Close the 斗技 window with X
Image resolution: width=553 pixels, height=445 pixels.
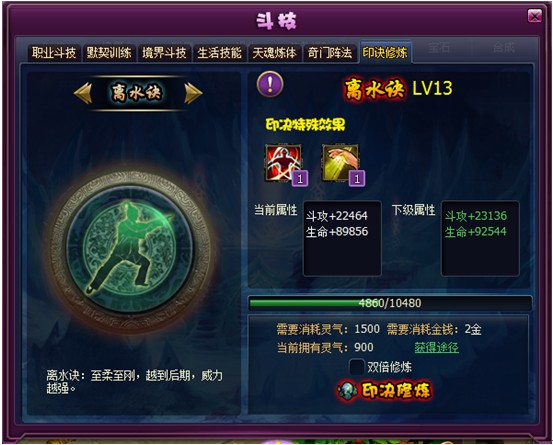point(534,16)
